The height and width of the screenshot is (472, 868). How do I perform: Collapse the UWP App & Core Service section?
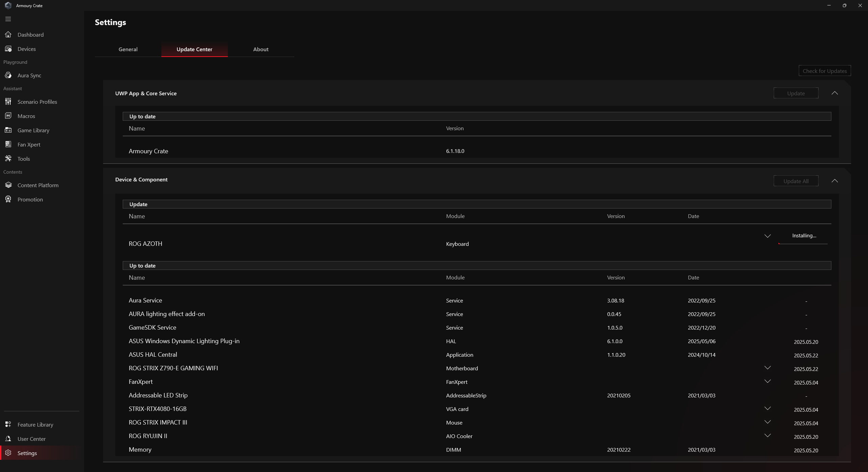point(834,93)
